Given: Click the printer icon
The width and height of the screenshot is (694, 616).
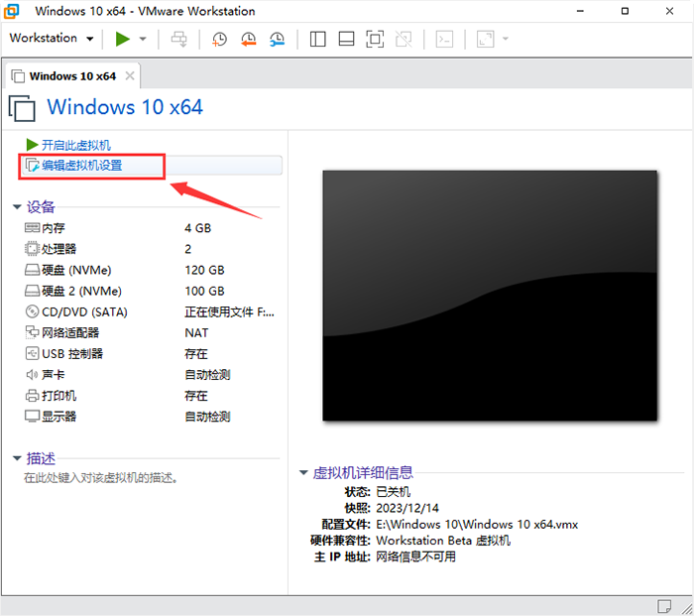Looking at the screenshot, I should coord(32,395).
